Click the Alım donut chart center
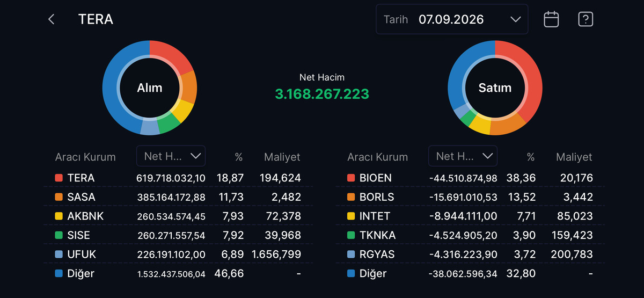Image resolution: width=644 pixels, height=298 pixels. 150,88
